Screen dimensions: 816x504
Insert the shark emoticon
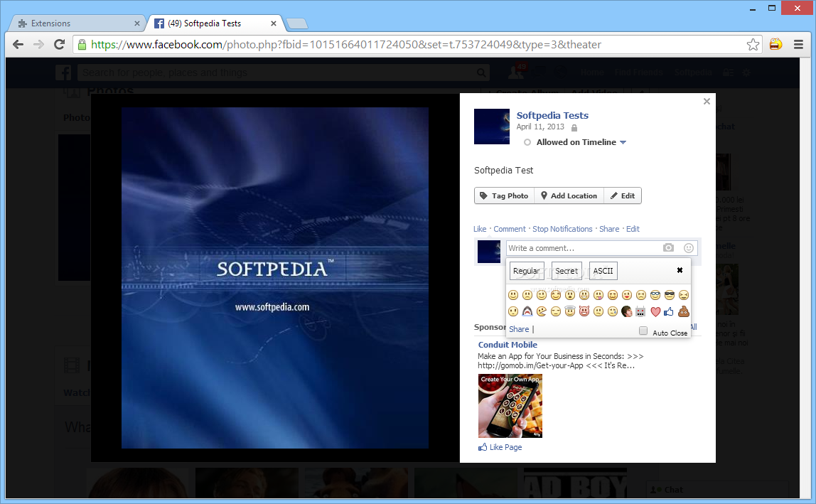click(527, 311)
